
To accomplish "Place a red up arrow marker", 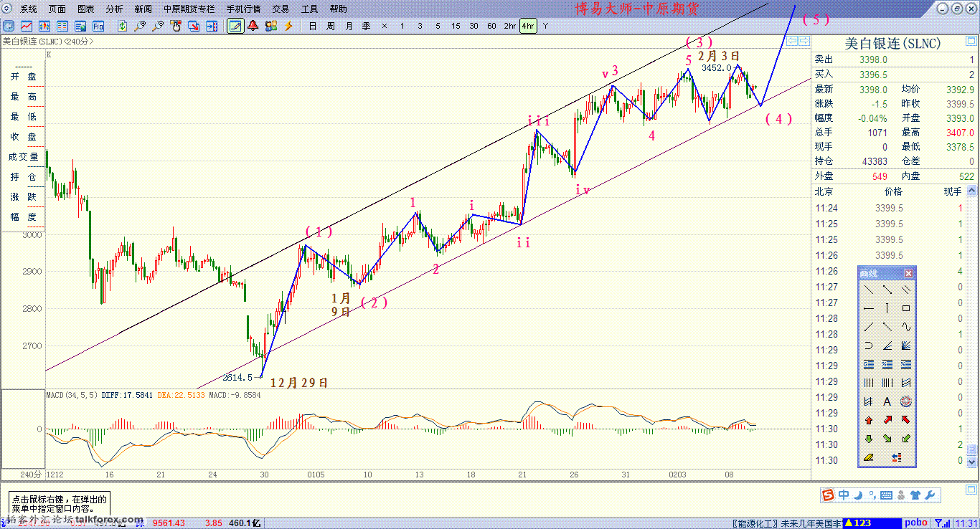I will click(x=869, y=420).
